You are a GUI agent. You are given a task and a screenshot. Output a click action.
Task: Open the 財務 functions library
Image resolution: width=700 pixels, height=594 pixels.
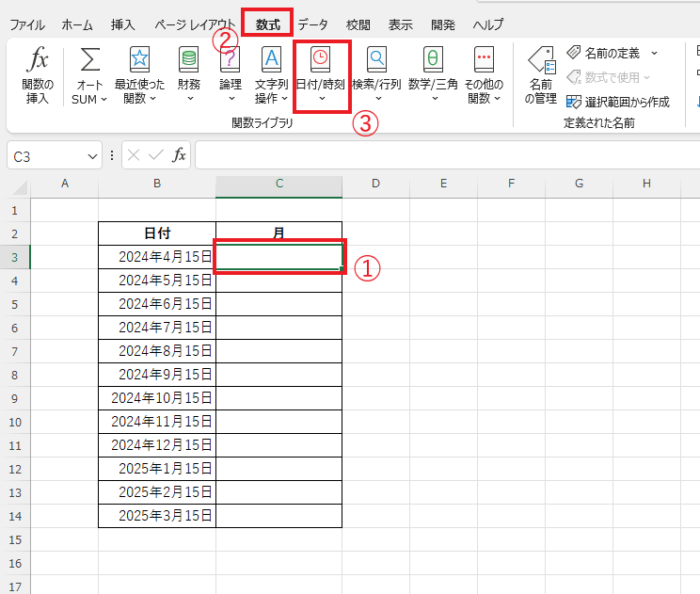point(189,75)
